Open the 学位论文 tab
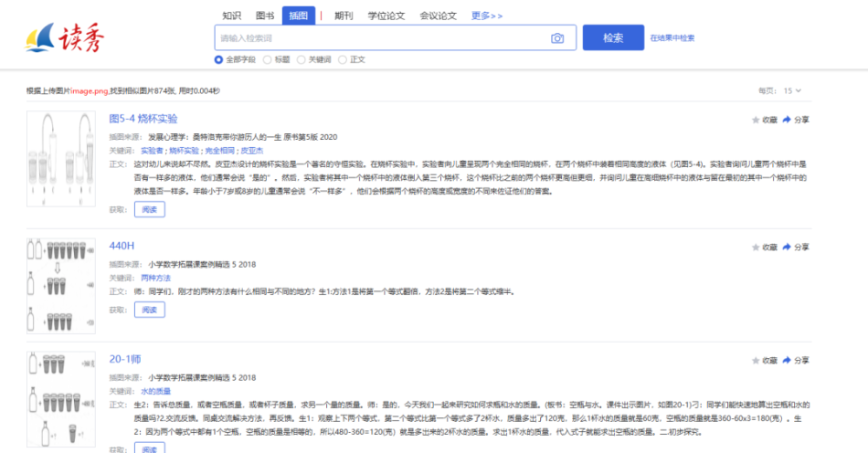The width and height of the screenshot is (868, 453). [386, 16]
